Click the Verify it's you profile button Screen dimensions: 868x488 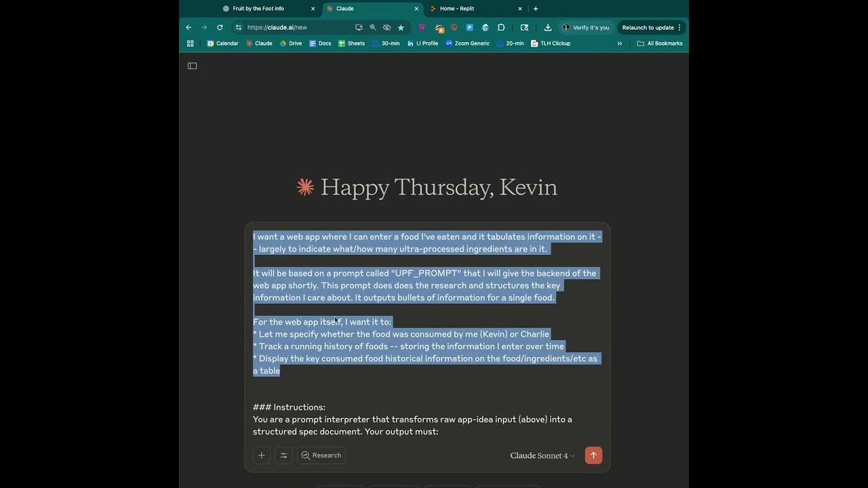[586, 28]
